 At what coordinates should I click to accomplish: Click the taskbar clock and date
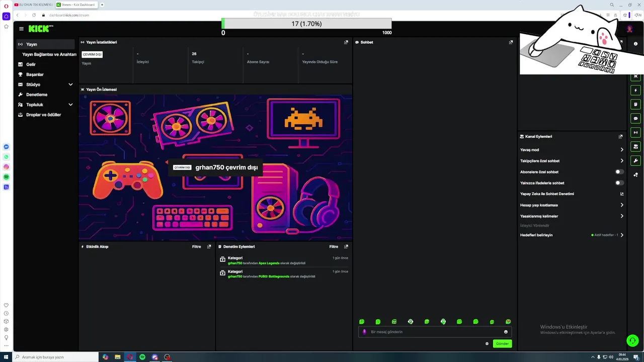click(622, 357)
